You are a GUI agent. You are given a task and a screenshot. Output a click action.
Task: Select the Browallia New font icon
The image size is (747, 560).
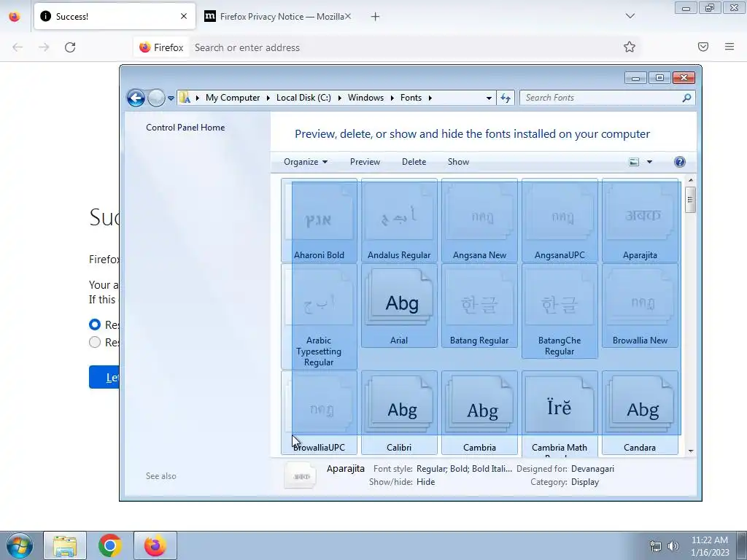(640, 306)
